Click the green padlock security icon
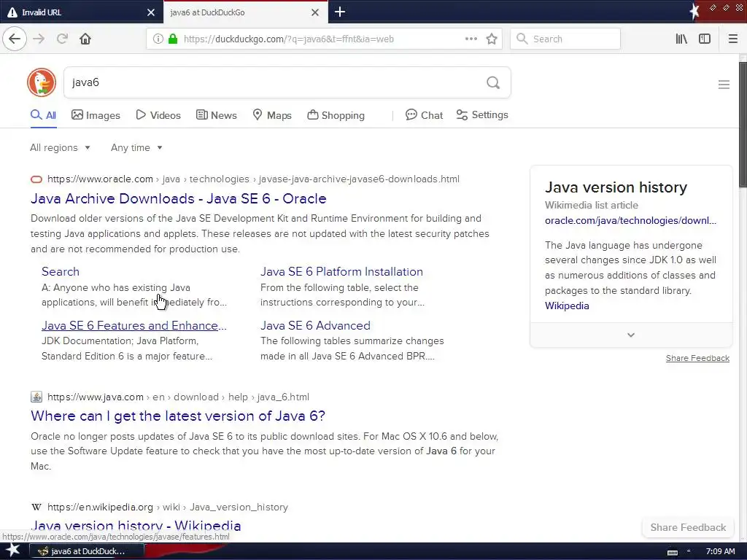 click(x=173, y=39)
